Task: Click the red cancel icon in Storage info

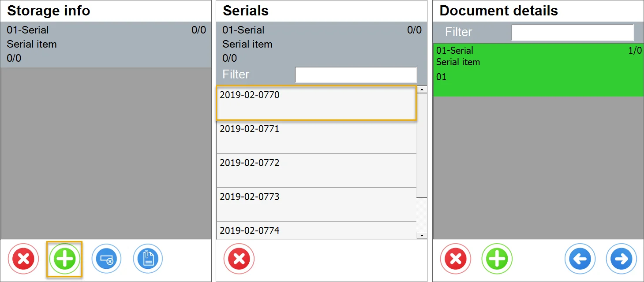Action: click(23, 259)
